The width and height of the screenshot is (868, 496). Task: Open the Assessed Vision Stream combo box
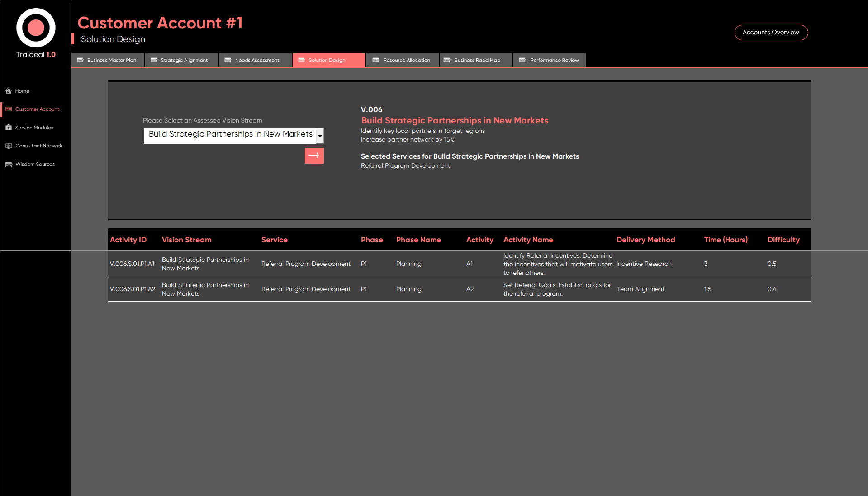pos(230,135)
